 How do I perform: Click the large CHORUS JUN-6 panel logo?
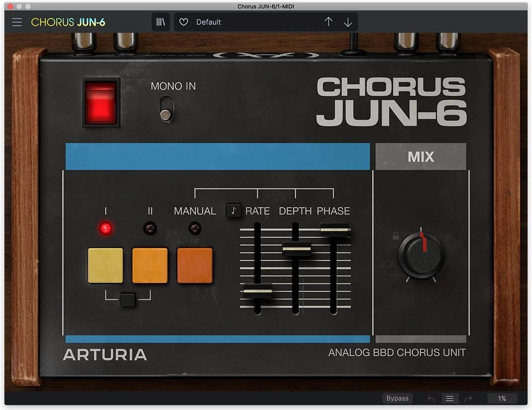[391, 102]
